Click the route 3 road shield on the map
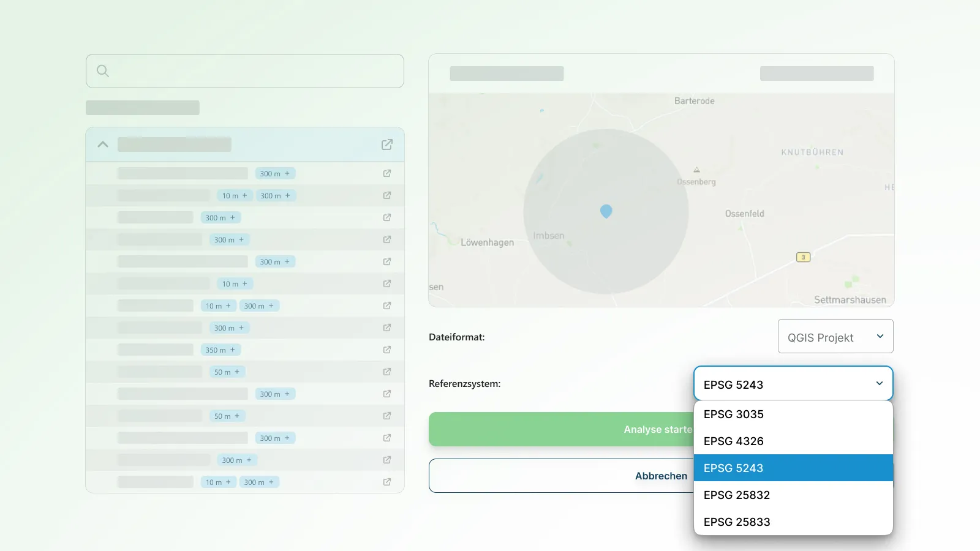The image size is (980, 551). point(803,257)
